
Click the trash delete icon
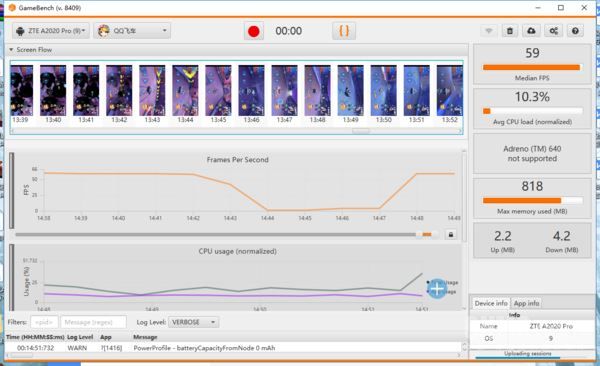[510, 31]
